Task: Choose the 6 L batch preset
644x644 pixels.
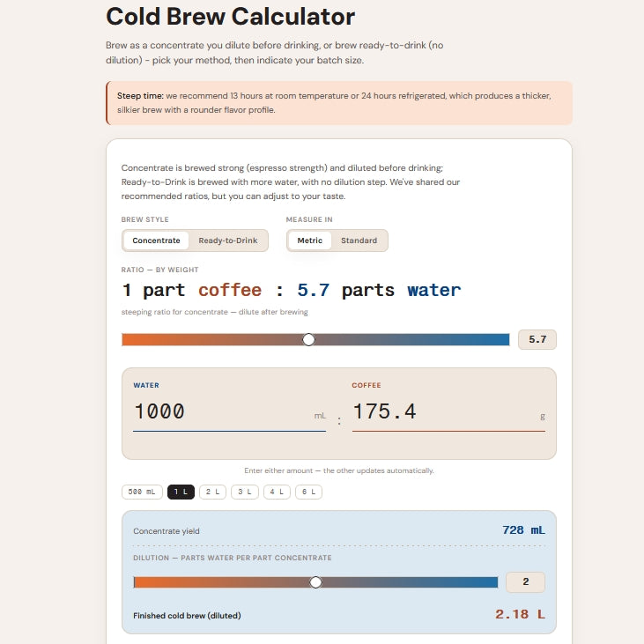Action: (309, 492)
